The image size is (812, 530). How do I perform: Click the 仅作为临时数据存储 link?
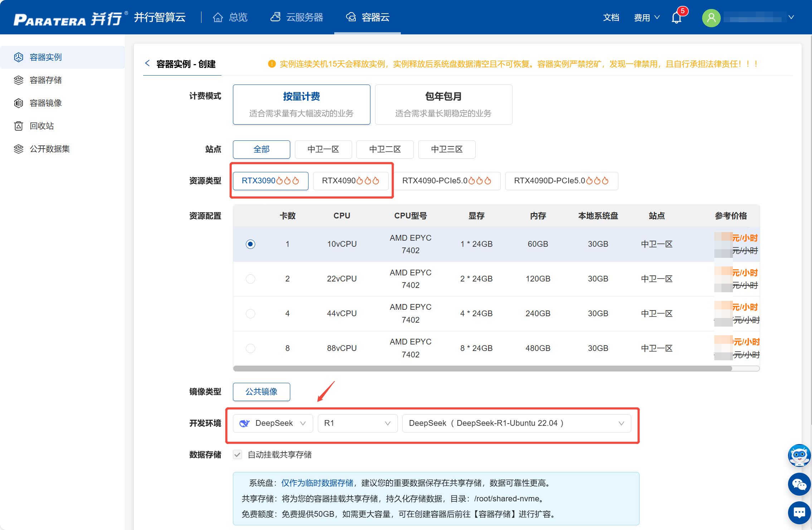[x=317, y=483]
